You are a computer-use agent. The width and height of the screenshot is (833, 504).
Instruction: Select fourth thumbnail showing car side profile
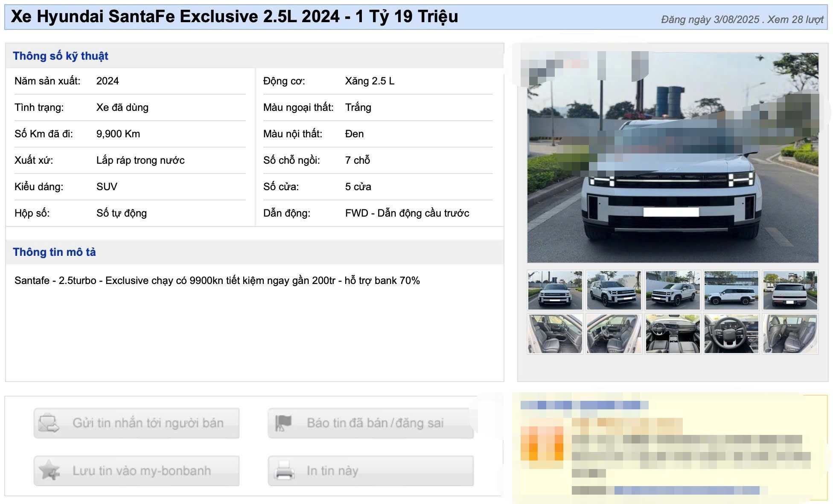click(731, 290)
